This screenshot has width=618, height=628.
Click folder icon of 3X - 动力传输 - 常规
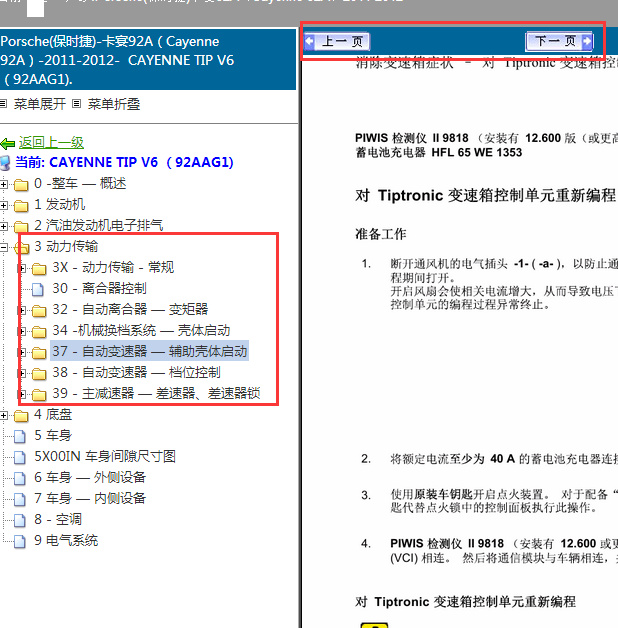point(39,269)
